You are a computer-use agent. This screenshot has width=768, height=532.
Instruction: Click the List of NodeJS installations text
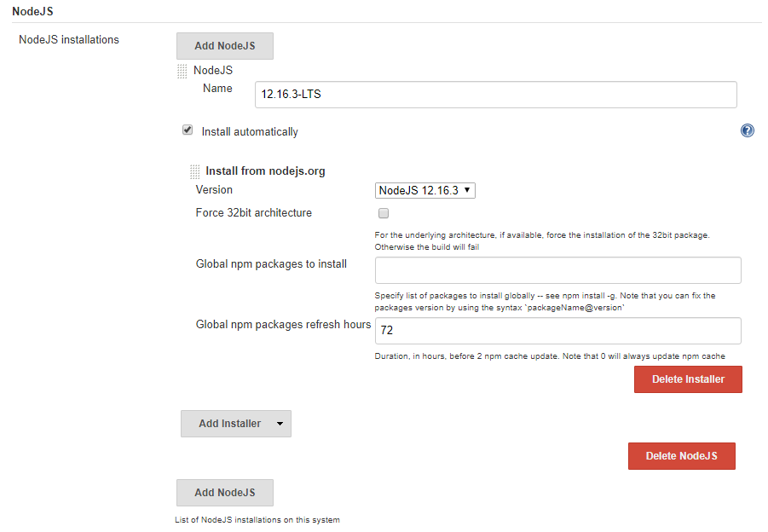[257, 520]
